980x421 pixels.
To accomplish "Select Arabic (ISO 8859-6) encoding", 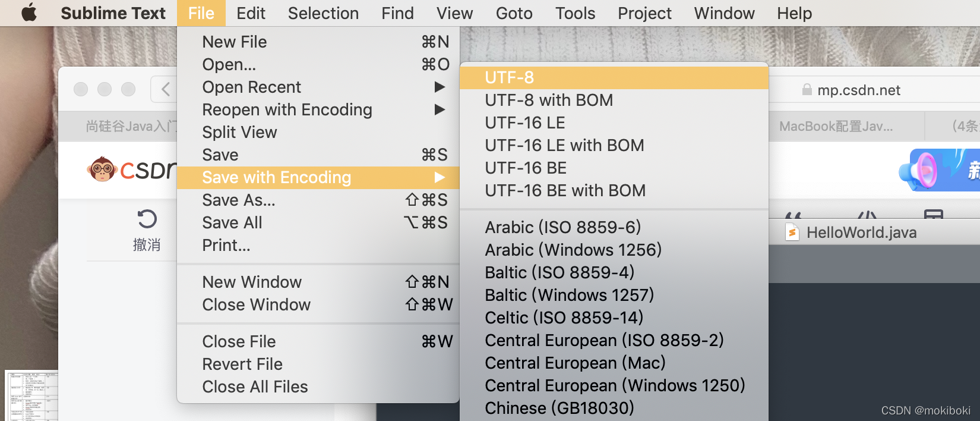I will (x=614, y=227).
